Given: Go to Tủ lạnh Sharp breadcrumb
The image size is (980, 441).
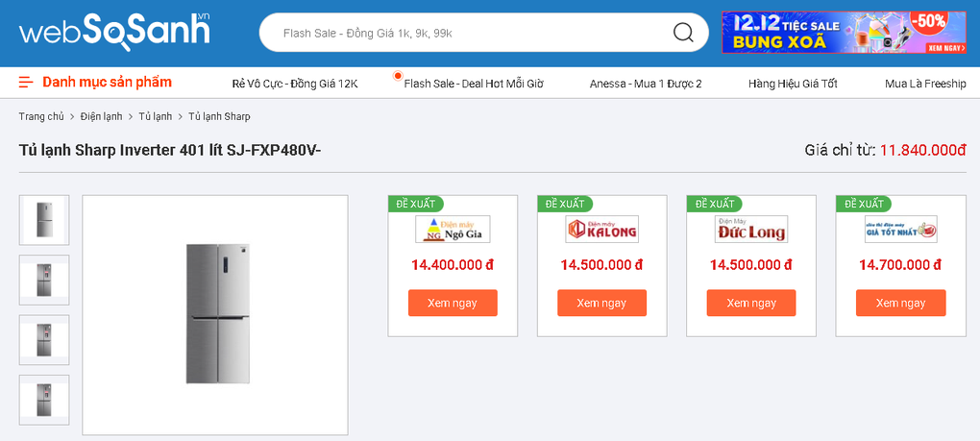Looking at the screenshot, I should 219,116.
